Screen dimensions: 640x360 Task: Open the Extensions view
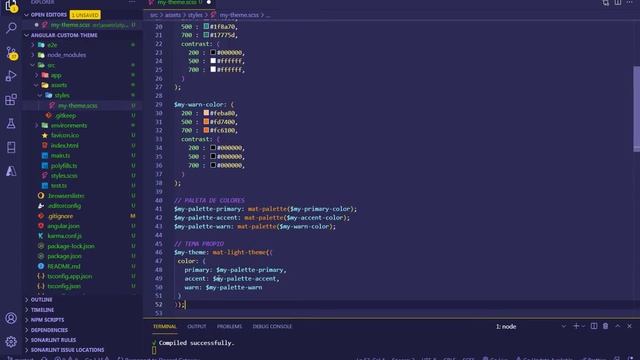pos(11,100)
